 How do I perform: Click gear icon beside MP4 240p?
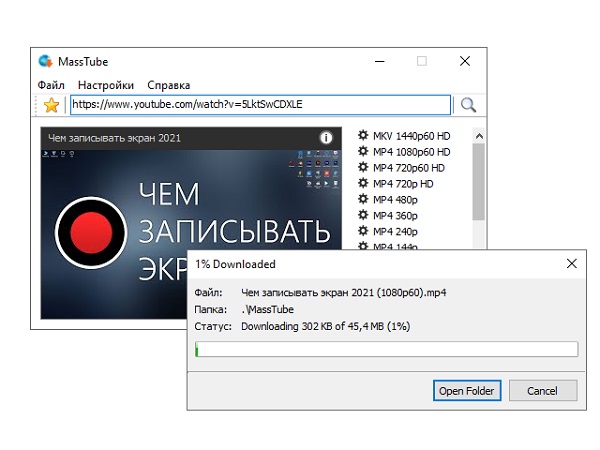point(363,231)
